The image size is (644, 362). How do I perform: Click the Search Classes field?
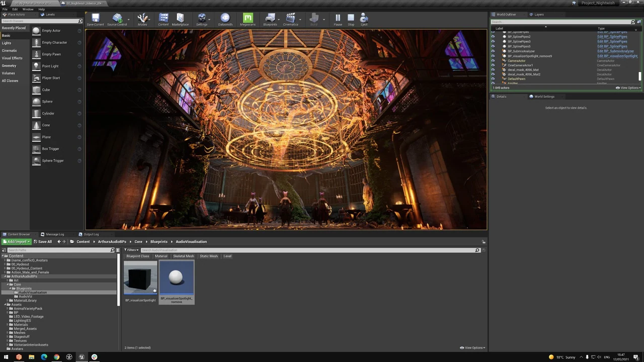click(x=41, y=21)
